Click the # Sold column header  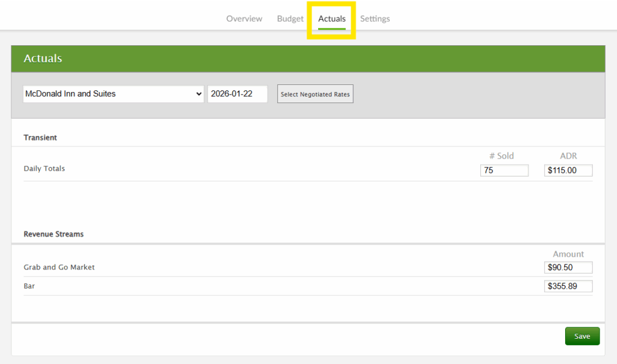(501, 155)
